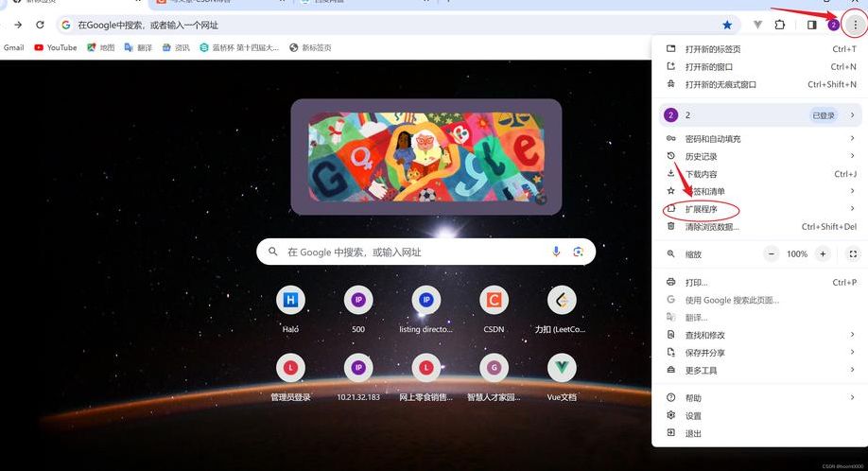Open the Vue文档 shortcut tile
This screenshot has width=868, height=471.
click(x=562, y=377)
